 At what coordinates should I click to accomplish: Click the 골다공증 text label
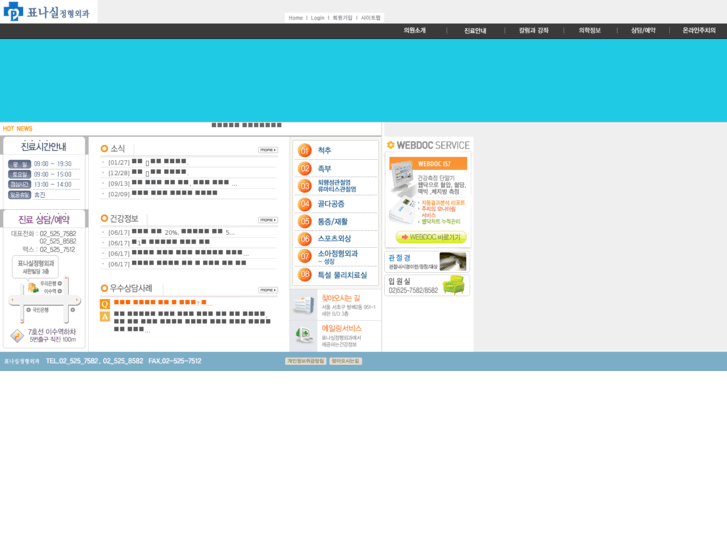click(x=331, y=204)
